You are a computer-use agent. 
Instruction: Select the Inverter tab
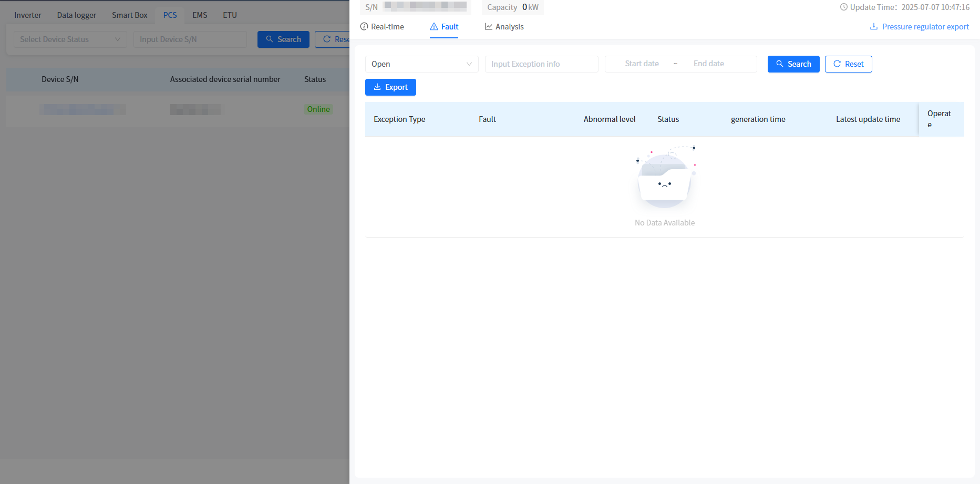pyautogui.click(x=28, y=15)
